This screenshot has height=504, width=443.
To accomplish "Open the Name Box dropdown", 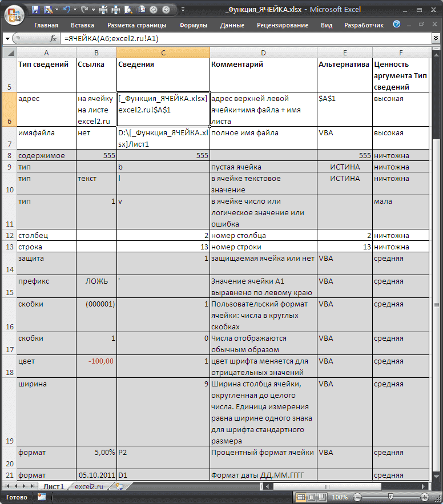I will 7,38.
